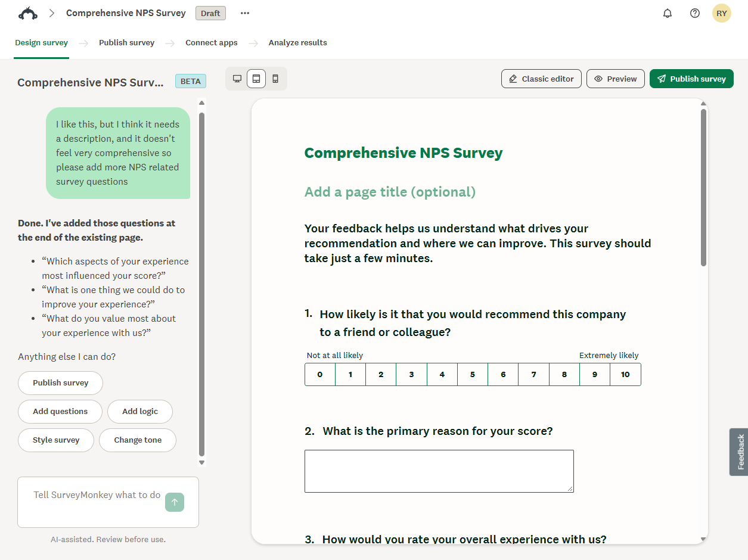Click the question 2 answer text box

pos(439,471)
